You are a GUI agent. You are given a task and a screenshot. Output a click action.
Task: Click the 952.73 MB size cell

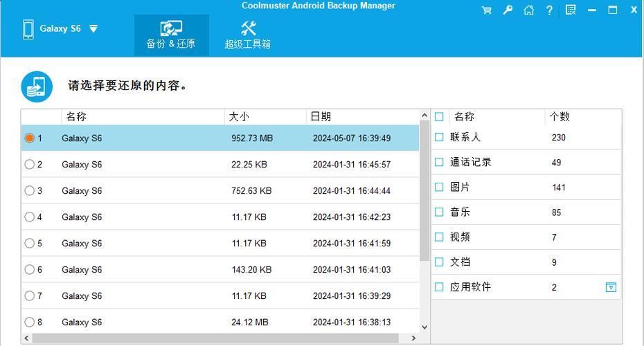coord(252,138)
